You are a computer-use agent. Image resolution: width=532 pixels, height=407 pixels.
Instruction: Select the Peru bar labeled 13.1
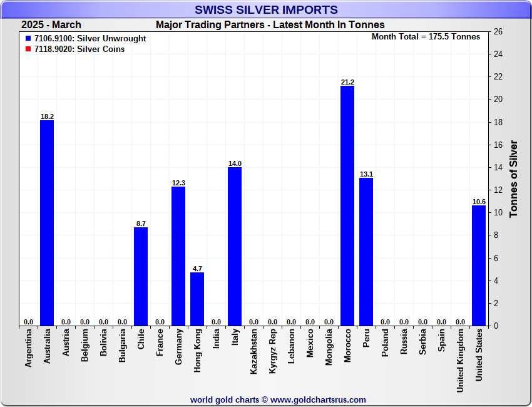click(x=366, y=252)
